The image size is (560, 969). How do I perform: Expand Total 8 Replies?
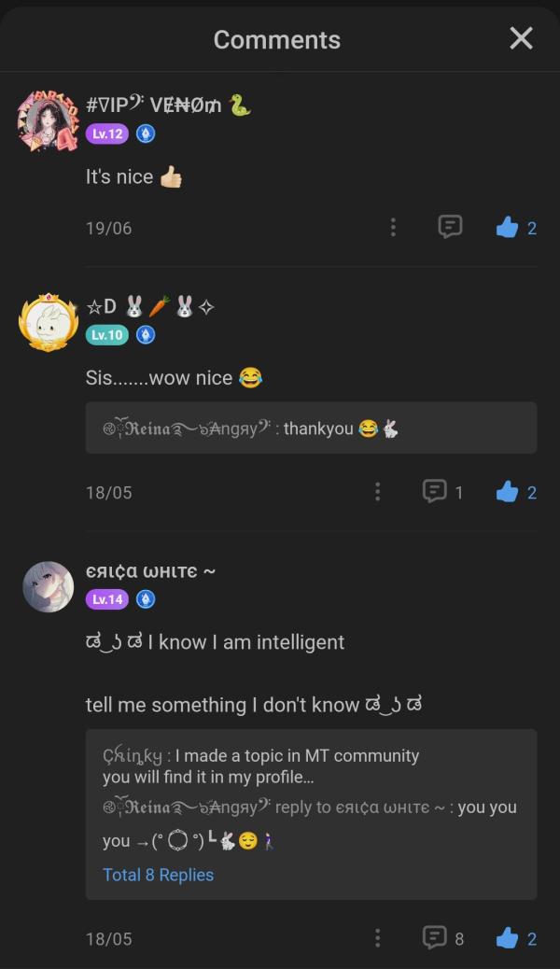pyautogui.click(x=158, y=875)
